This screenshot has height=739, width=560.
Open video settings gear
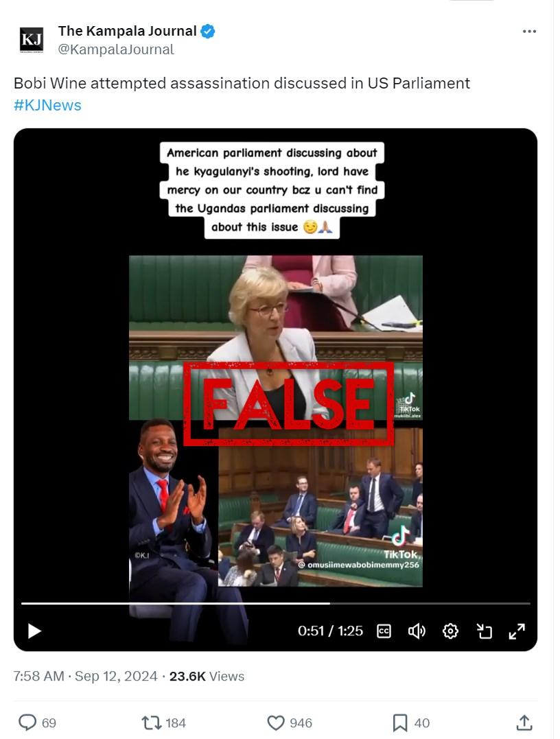(450, 631)
